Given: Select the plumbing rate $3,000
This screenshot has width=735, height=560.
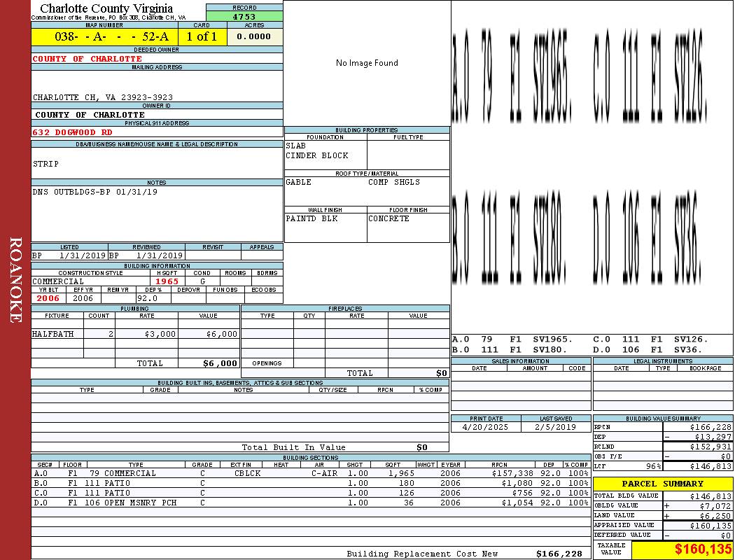Looking at the screenshot, I should [160, 334].
